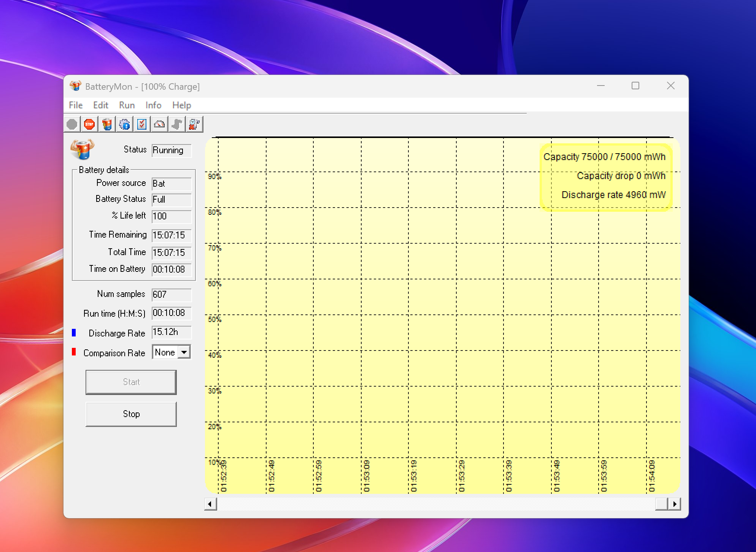Close the BatteryMon window
Image resolution: width=756 pixels, height=552 pixels.
(x=671, y=86)
